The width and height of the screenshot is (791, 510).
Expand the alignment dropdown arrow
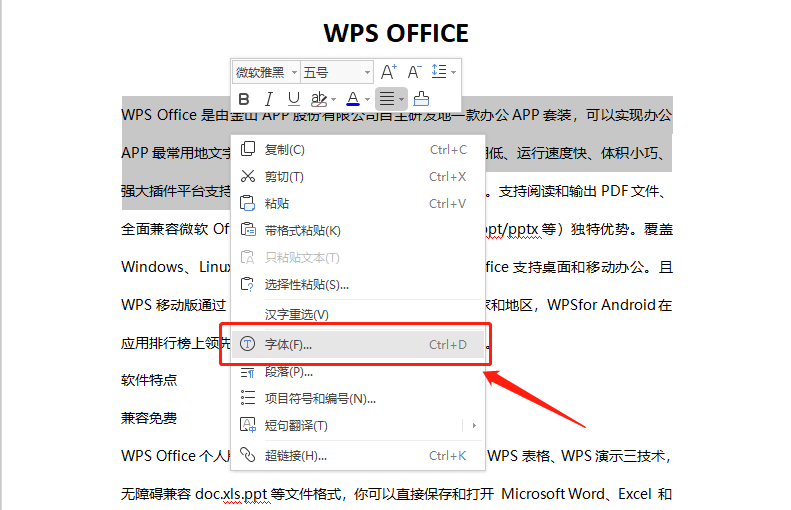point(402,99)
